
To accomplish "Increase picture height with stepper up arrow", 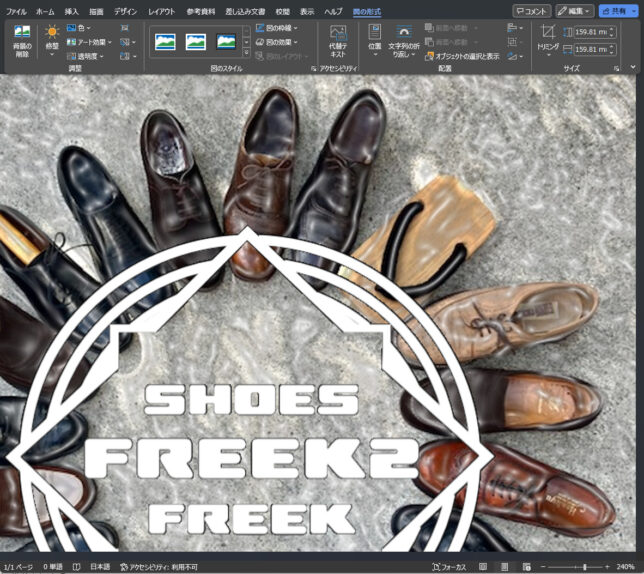I will point(612,29).
